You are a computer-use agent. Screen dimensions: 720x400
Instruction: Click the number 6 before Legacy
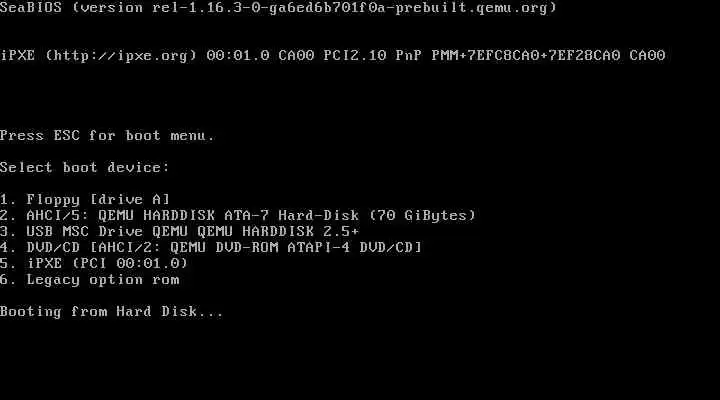[x=4, y=280]
